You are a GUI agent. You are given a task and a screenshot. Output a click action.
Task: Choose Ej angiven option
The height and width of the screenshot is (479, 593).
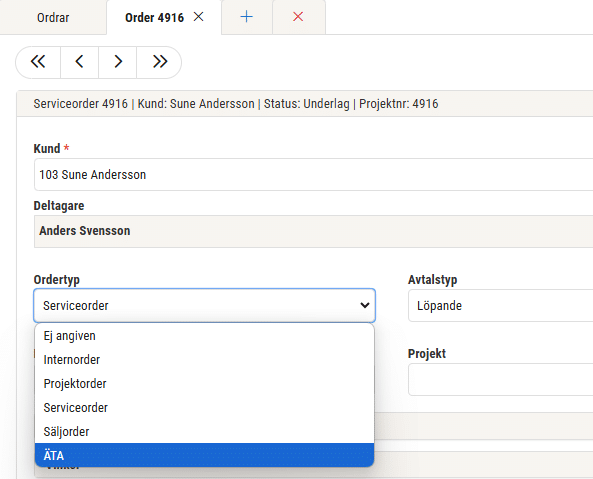[x=204, y=336]
